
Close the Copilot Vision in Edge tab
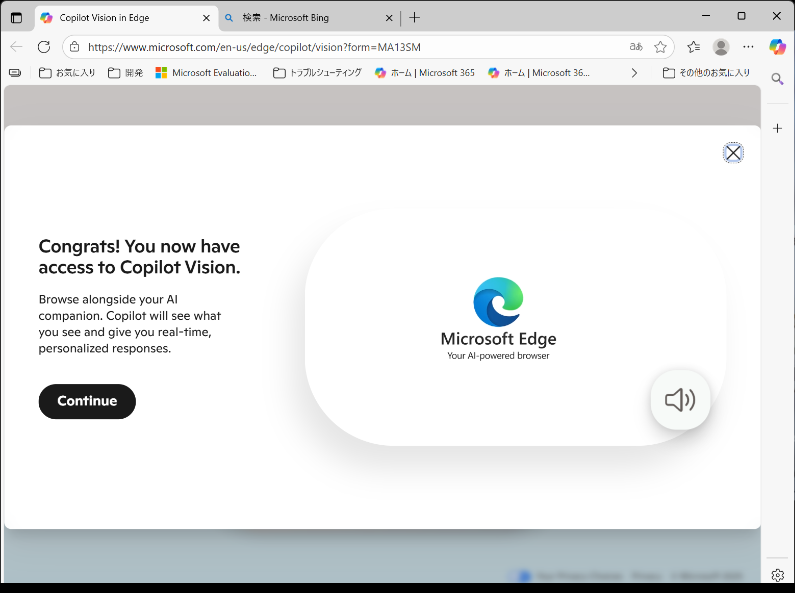pos(206,18)
